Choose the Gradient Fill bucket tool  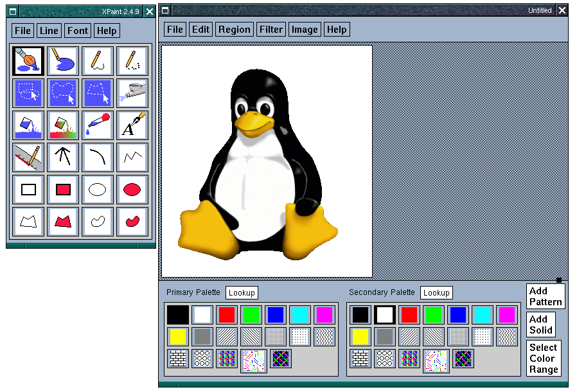pos(63,125)
